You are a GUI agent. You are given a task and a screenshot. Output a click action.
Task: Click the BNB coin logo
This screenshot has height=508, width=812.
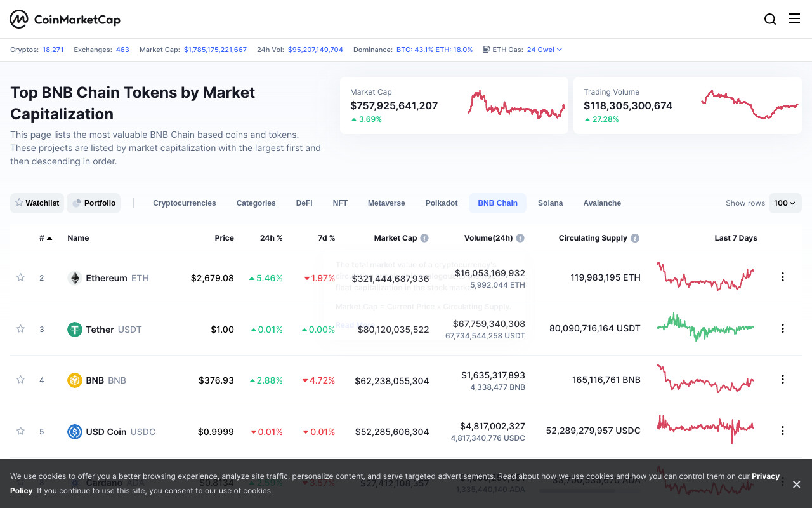(75, 380)
